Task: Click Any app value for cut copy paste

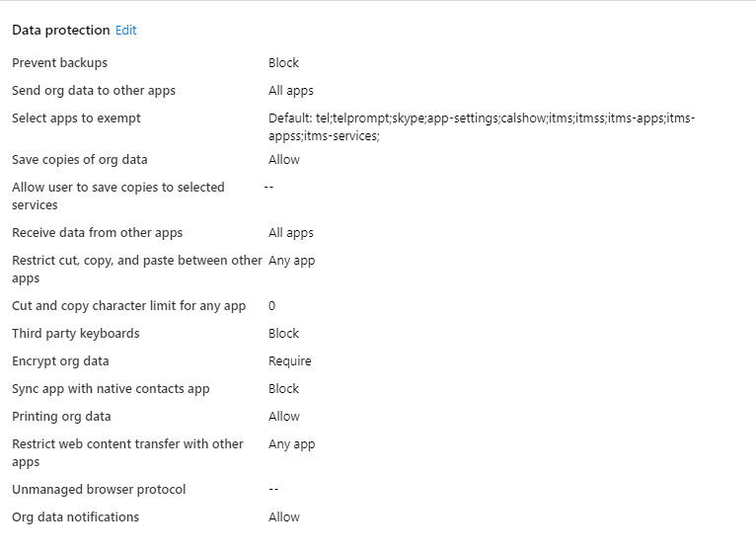Action: 292,261
